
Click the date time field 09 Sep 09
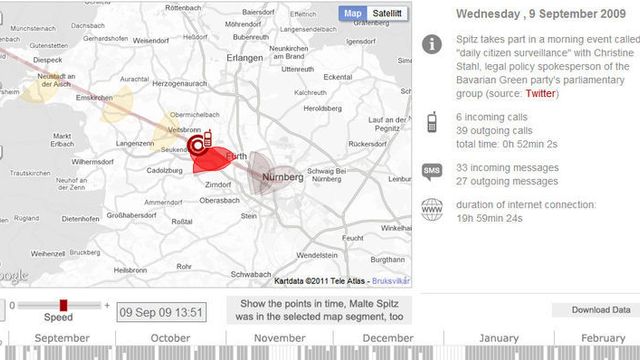click(161, 312)
